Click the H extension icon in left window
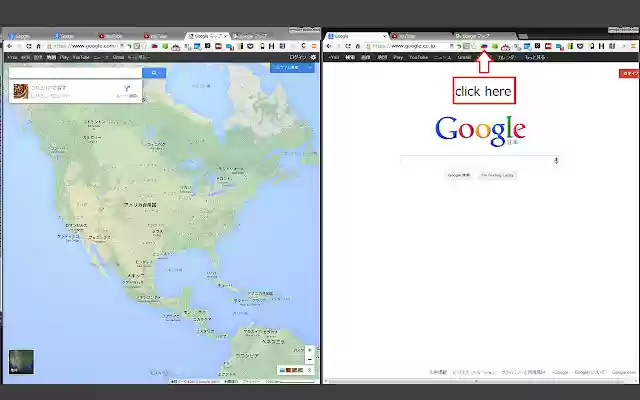Image resolution: width=640 pixels, height=400 pixels. 271,46
